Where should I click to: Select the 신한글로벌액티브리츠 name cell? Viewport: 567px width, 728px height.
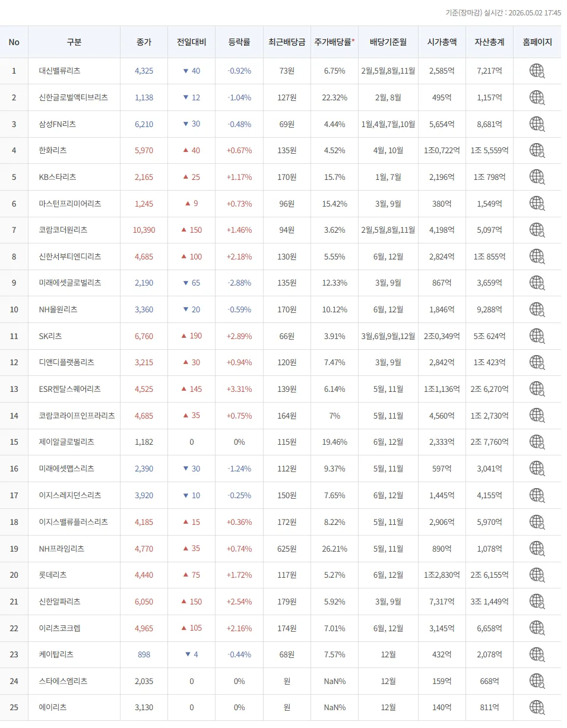pos(74,97)
